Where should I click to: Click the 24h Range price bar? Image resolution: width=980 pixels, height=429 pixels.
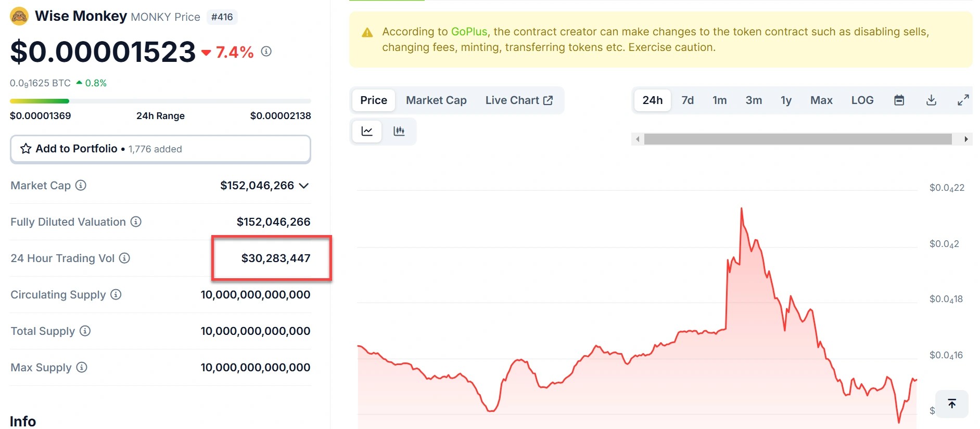click(x=160, y=101)
